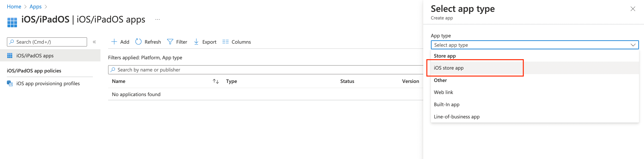Open the ellipsis more options menu
The height and width of the screenshot is (159, 644).
coord(158,19)
